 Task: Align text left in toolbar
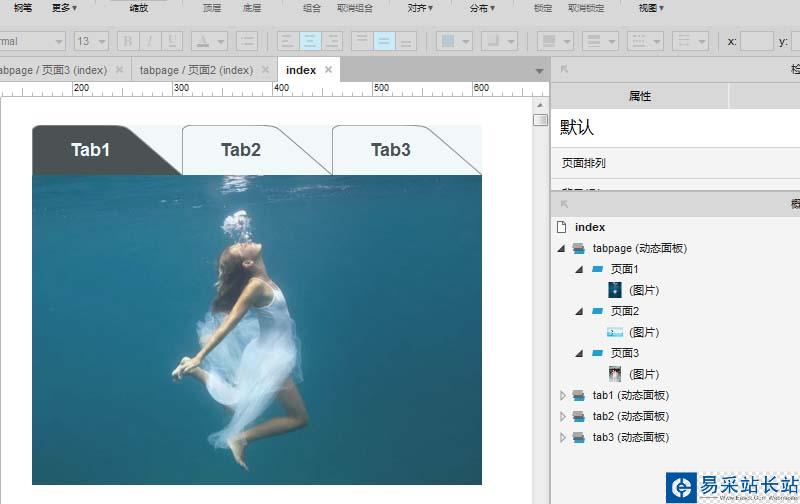coord(287,41)
